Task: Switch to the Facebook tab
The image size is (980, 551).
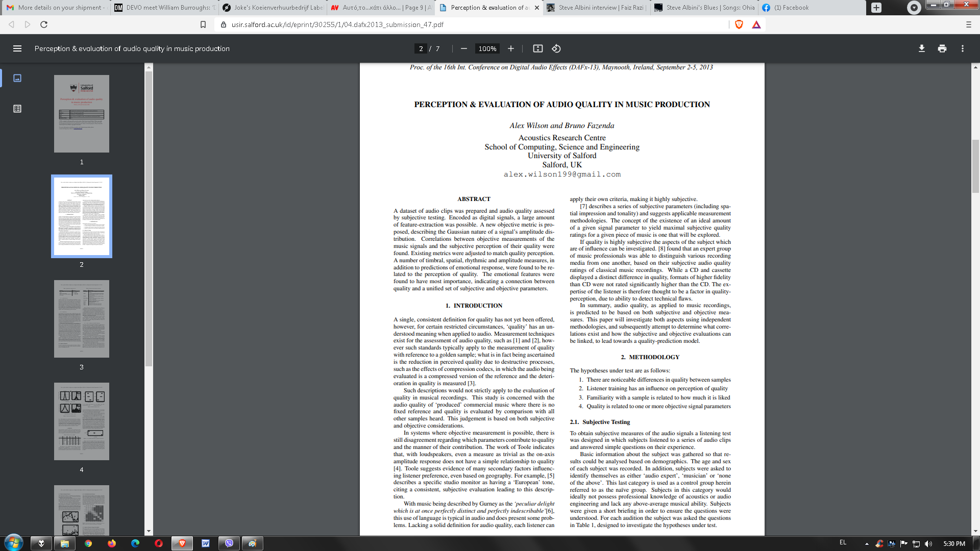Action: coord(786,8)
